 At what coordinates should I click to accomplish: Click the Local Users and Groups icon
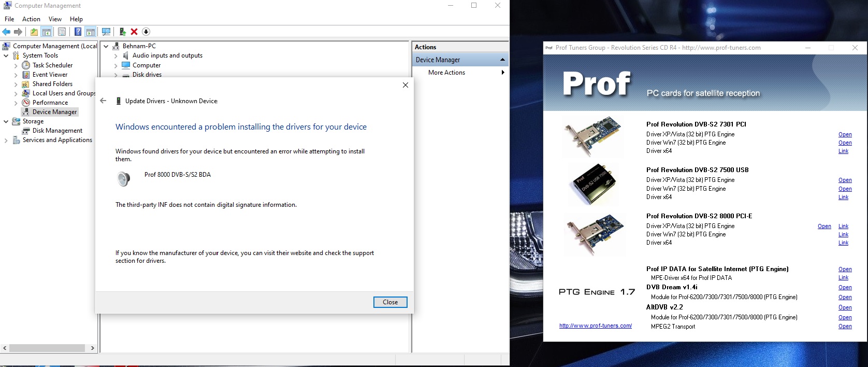coord(26,93)
